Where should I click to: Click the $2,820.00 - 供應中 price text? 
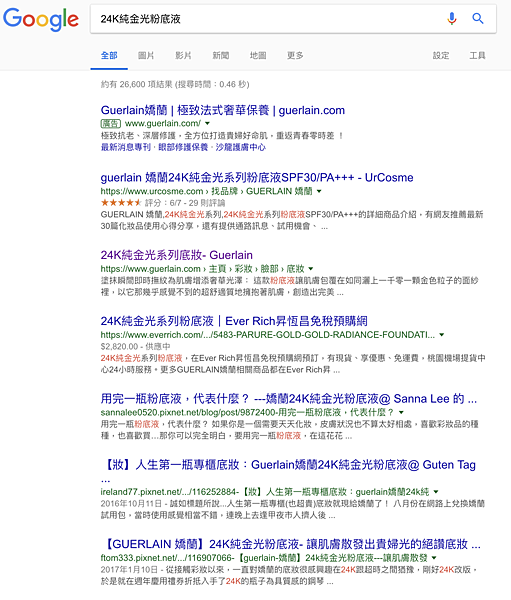[x=136, y=346]
